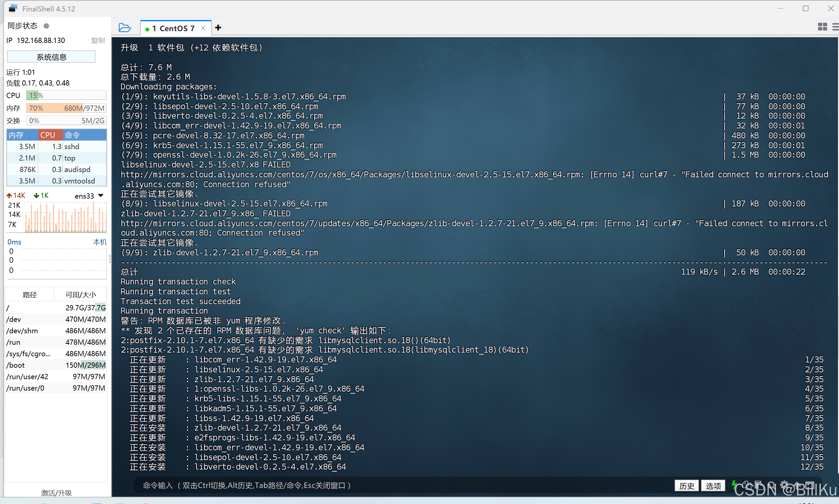Select the /run disk row 478M/486M
839x504 pixels.
pos(56,342)
